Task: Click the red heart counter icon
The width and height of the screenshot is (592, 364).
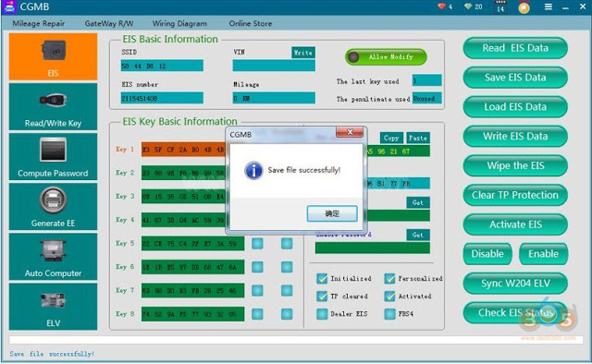Action: (442, 6)
